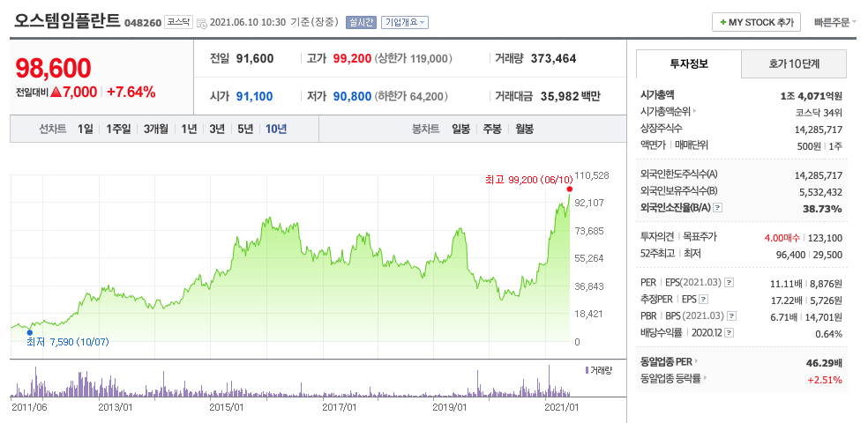Click the 시가총액 value 1조 4,071억원
Screen dimensions: 868x423
click(811, 96)
